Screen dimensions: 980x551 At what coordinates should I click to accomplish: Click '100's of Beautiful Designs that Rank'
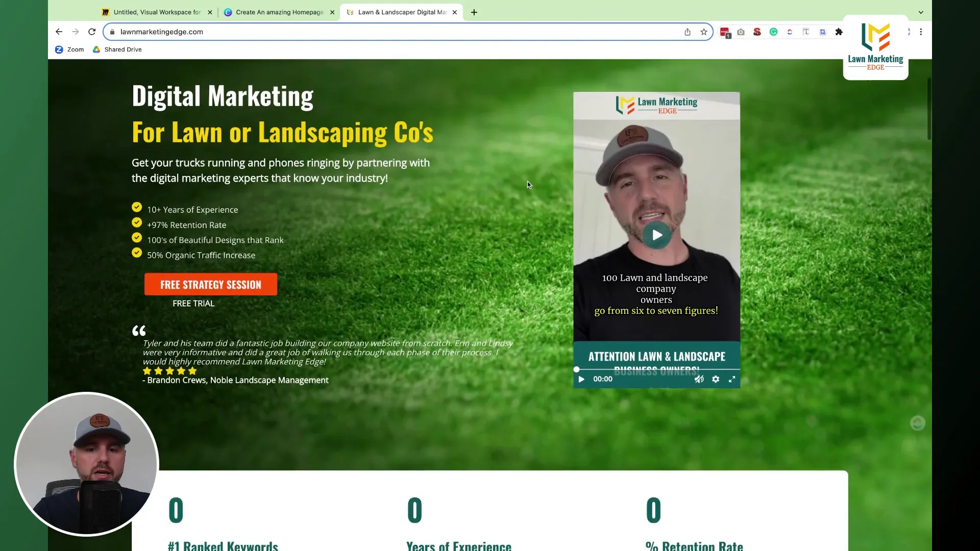tap(215, 240)
